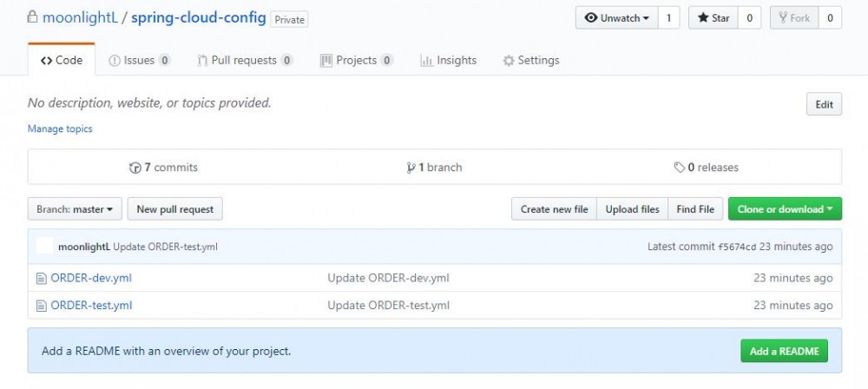868x389 pixels.
Task: Open the Clone or download dropdown
Action: (785, 209)
